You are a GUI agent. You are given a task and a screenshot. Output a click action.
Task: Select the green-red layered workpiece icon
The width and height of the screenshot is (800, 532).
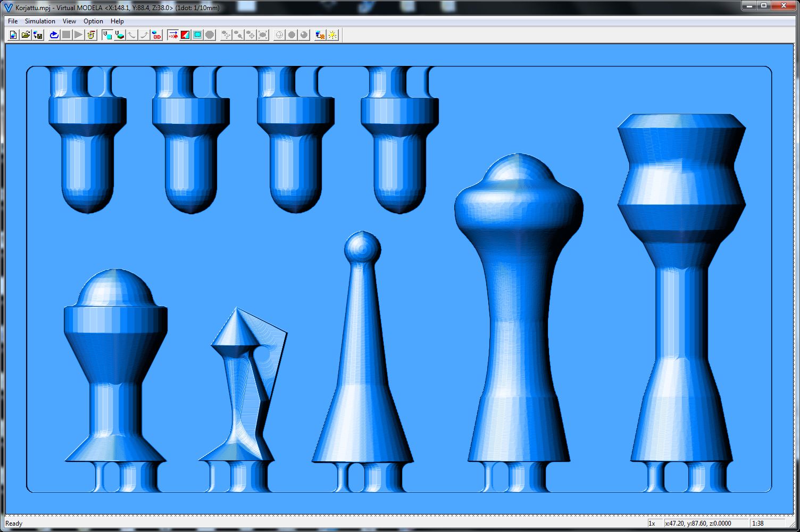[120, 35]
